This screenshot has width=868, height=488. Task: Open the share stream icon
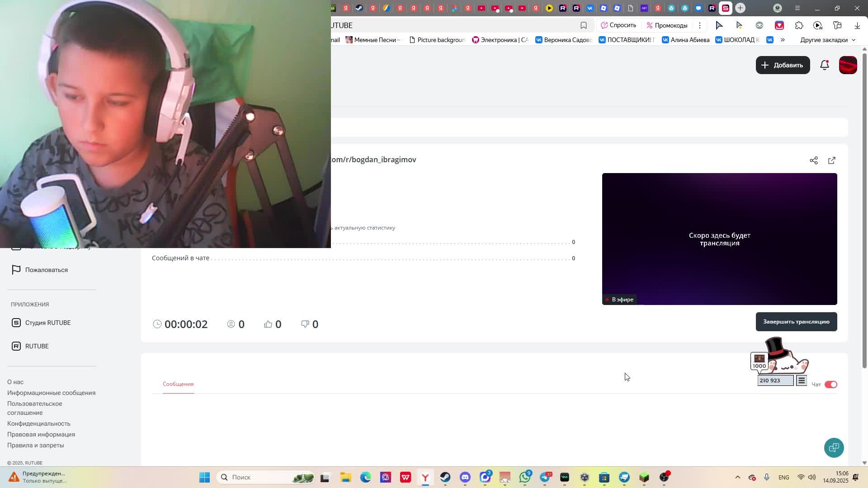click(x=813, y=160)
